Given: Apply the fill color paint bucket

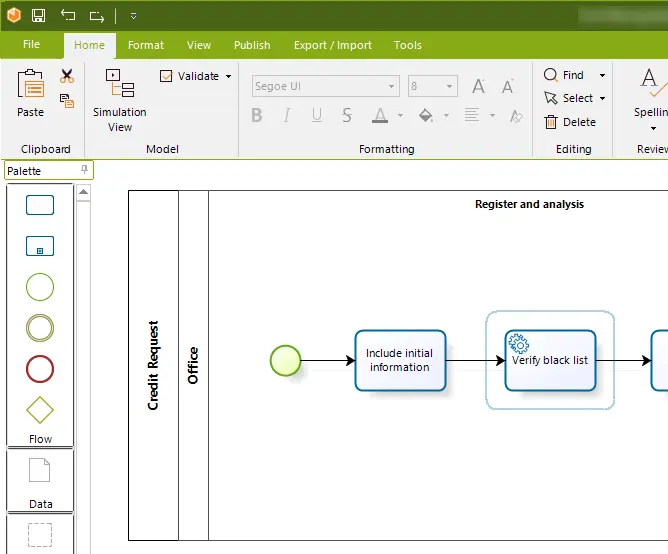Looking at the screenshot, I should (x=426, y=115).
